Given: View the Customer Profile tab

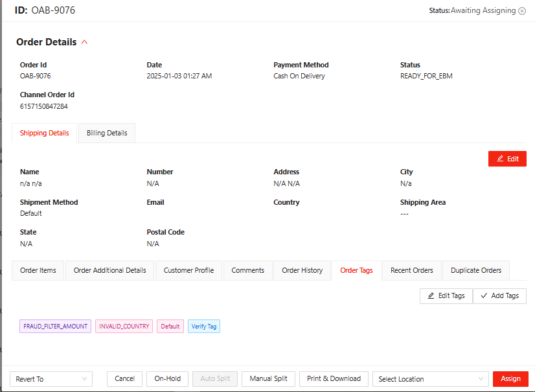Looking at the screenshot, I should click(188, 271).
